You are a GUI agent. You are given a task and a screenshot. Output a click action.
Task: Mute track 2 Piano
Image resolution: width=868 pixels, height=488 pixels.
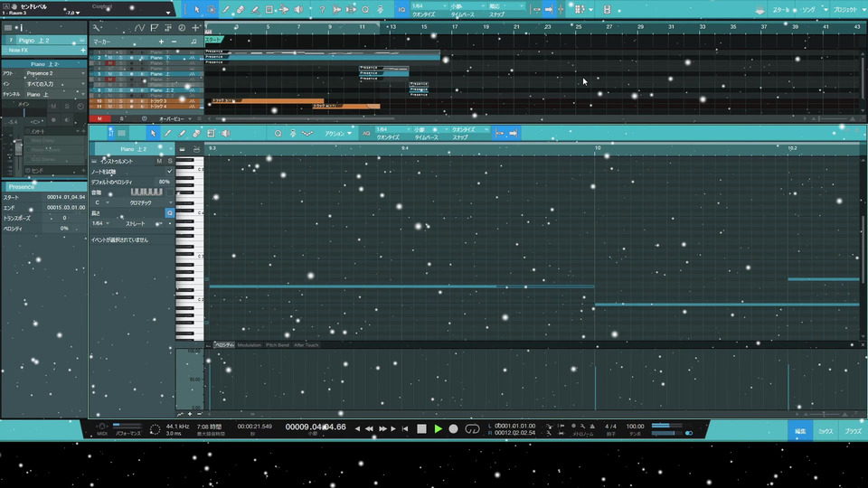tap(110, 58)
